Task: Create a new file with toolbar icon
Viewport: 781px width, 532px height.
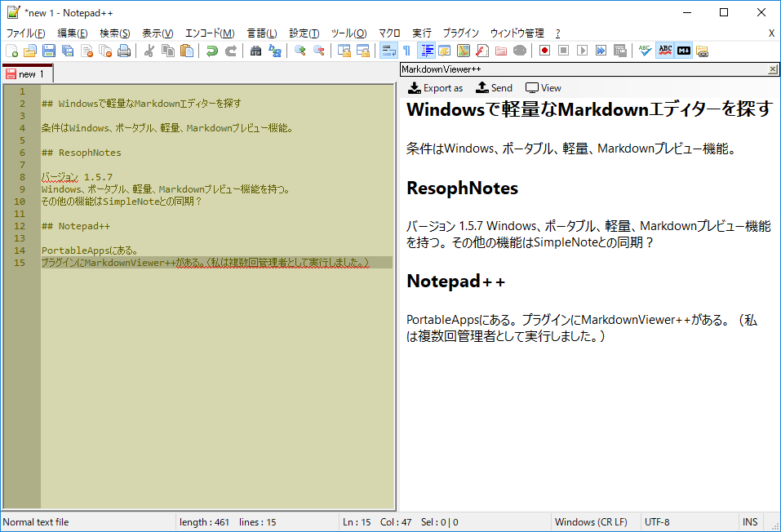Action: click(11, 51)
